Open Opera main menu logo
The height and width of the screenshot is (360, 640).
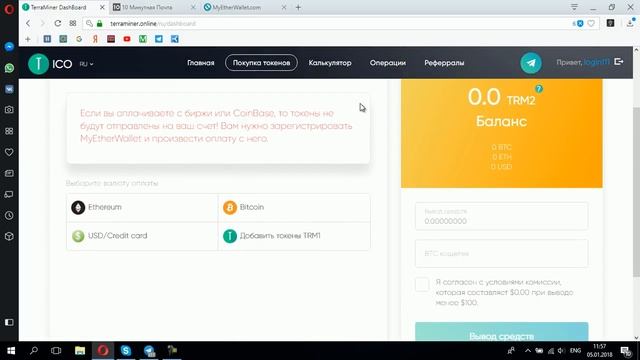click(9, 8)
